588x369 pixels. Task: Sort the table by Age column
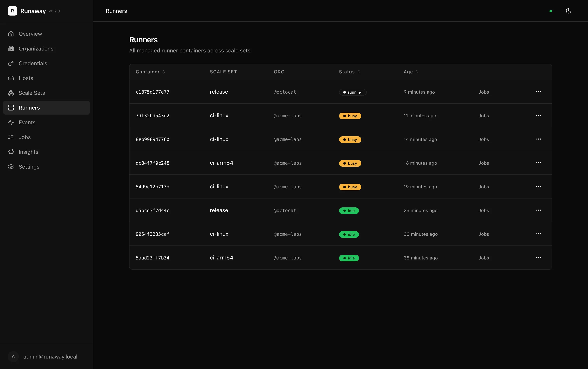click(x=411, y=72)
